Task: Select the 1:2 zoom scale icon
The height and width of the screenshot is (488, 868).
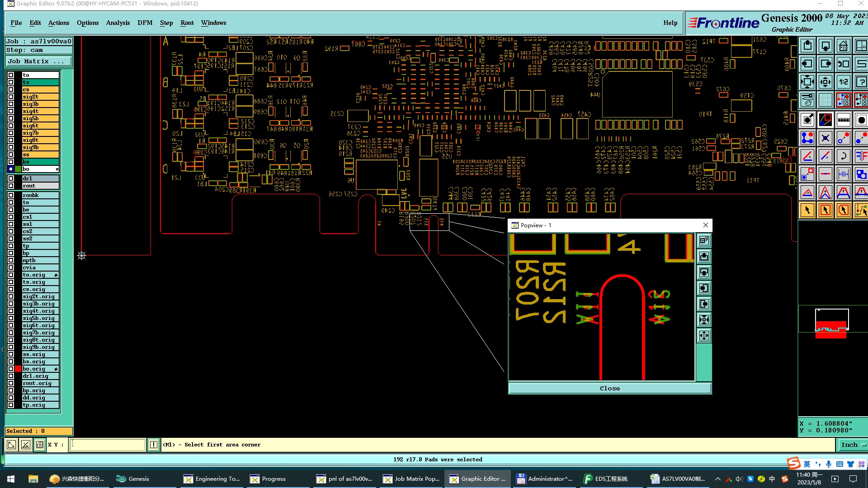Action: pos(843,82)
